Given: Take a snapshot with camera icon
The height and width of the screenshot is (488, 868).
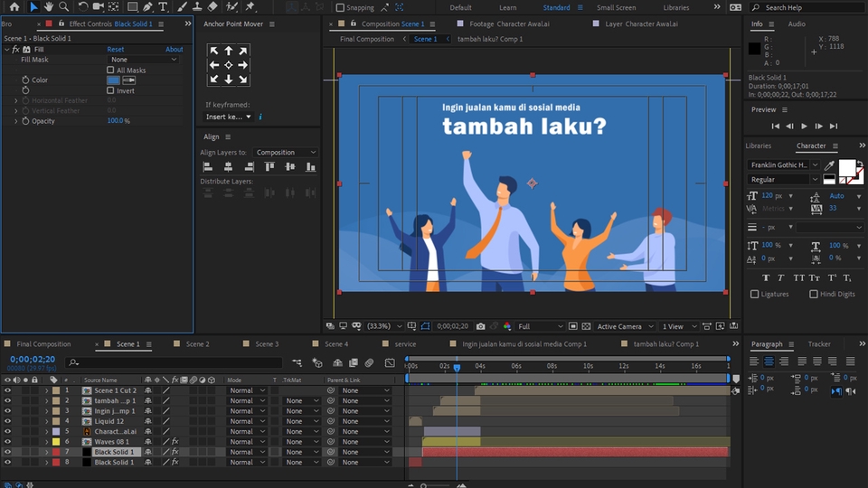Looking at the screenshot, I should tap(480, 326).
